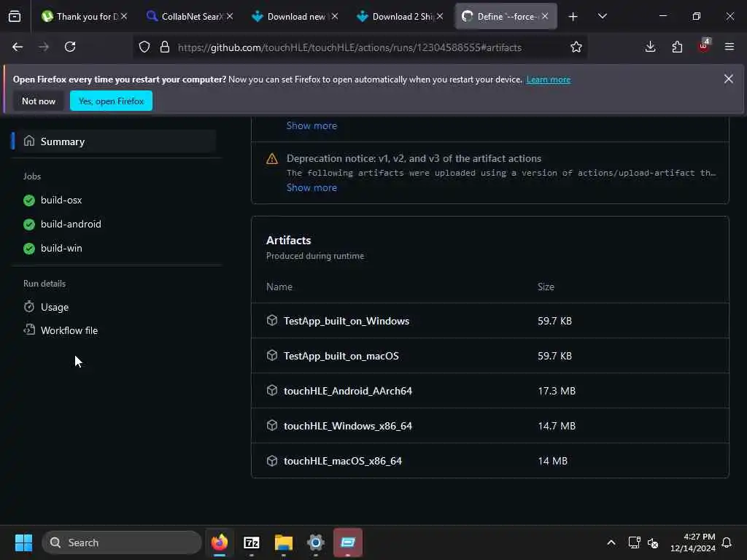The width and height of the screenshot is (747, 560).
Task: Open File Explorer from the taskbar
Action: pos(284,542)
